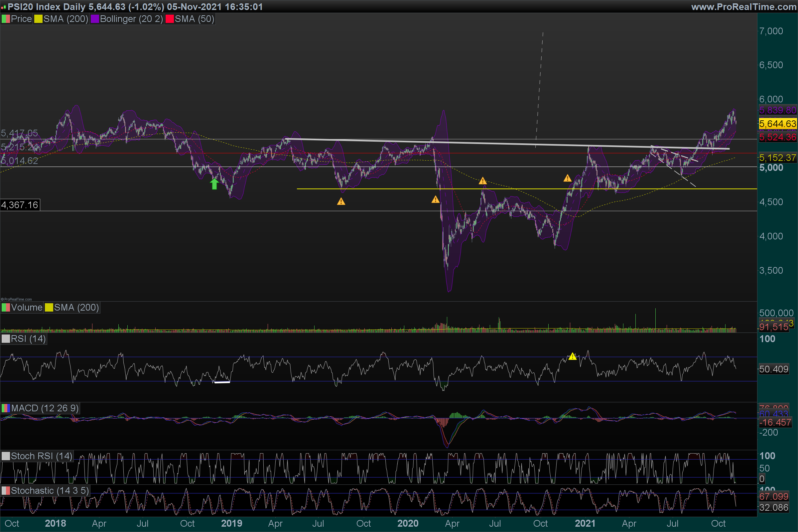Click the orange warning triangle at the early-2020 crash start
This screenshot has height=532, width=798.
[x=435, y=199]
